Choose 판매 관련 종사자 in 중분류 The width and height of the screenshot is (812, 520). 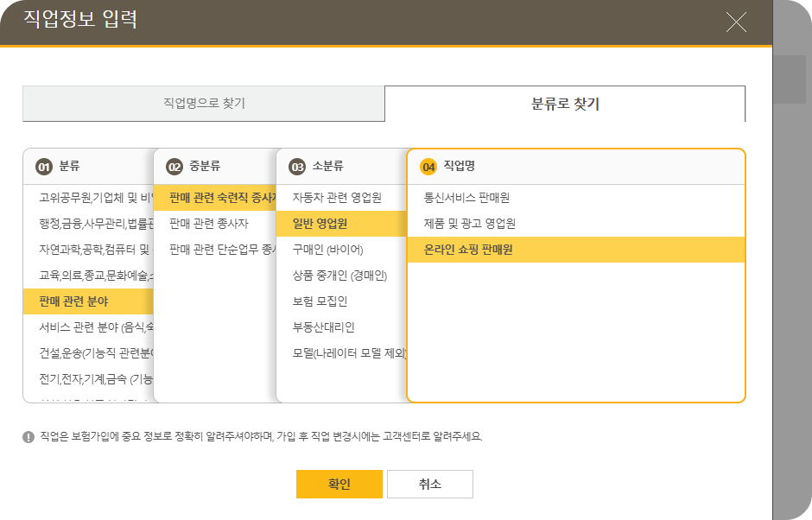point(215,223)
